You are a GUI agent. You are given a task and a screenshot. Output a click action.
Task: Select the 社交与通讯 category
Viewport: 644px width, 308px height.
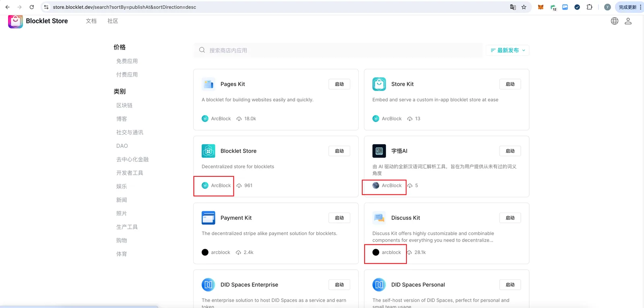point(130,132)
